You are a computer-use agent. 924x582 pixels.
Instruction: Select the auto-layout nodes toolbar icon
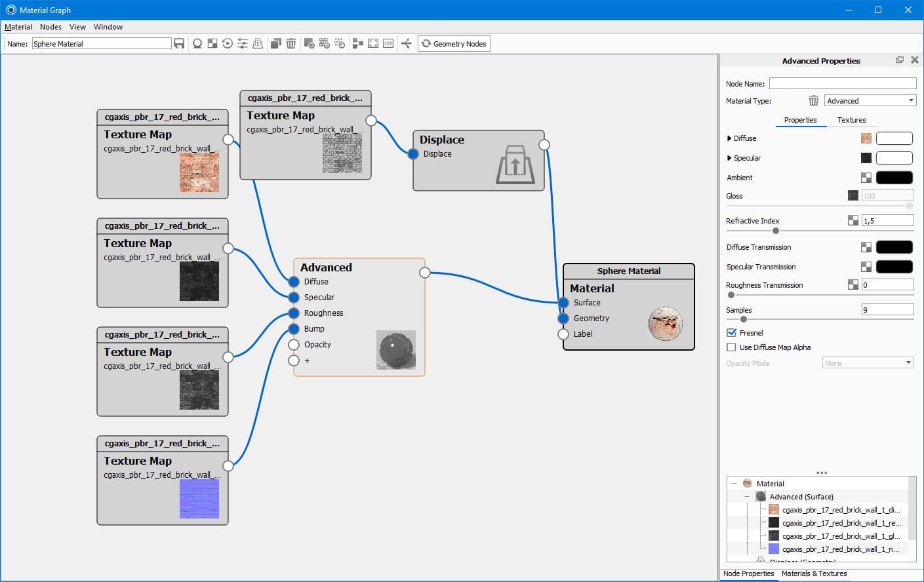358,43
